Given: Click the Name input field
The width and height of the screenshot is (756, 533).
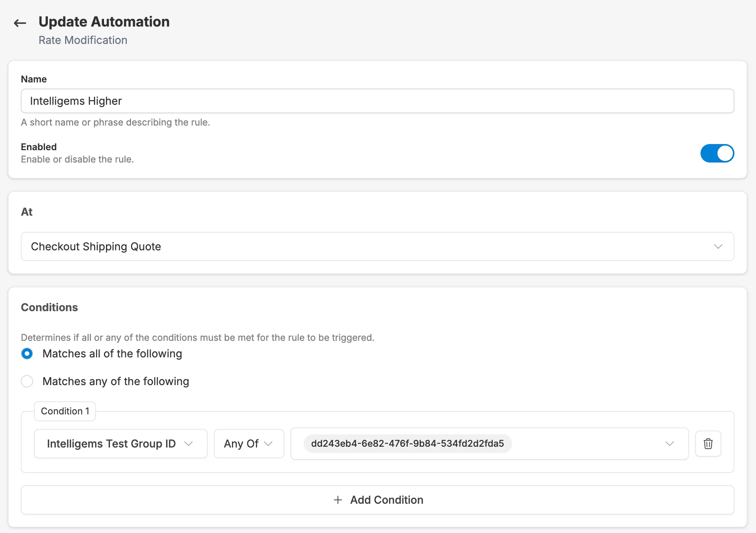Looking at the screenshot, I should tap(378, 101).
